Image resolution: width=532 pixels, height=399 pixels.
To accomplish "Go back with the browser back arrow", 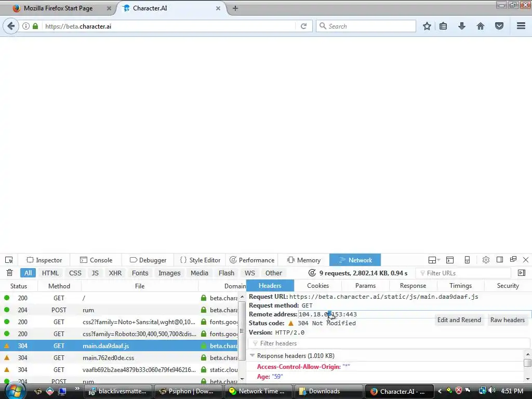I will click(x=11, y=26).
